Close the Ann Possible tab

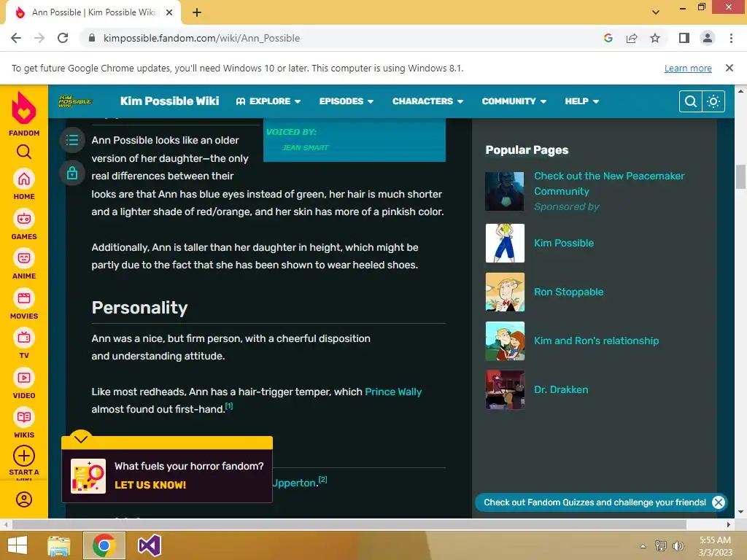click(169, 12)
